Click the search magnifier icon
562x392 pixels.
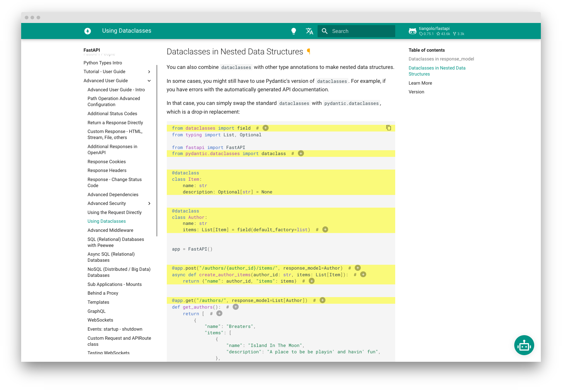point(325,31)
